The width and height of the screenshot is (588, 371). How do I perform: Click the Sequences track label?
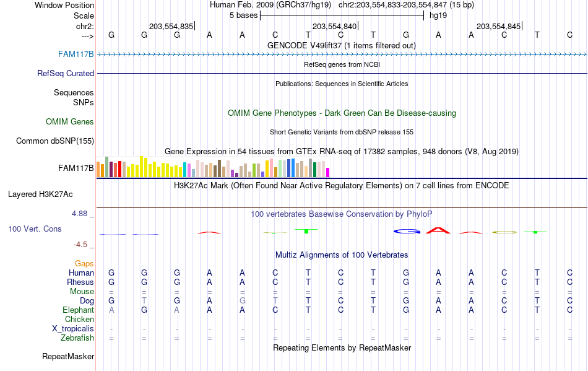click(x=74, y=92)
